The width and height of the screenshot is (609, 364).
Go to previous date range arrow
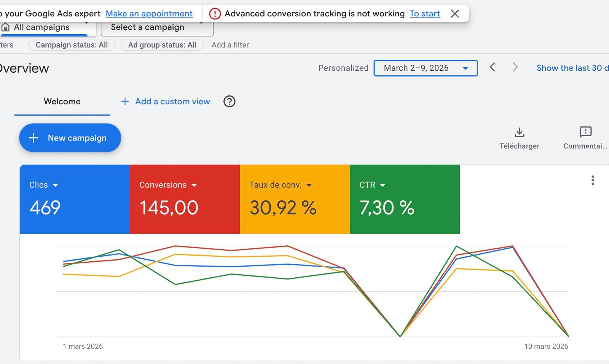(493, 68)
